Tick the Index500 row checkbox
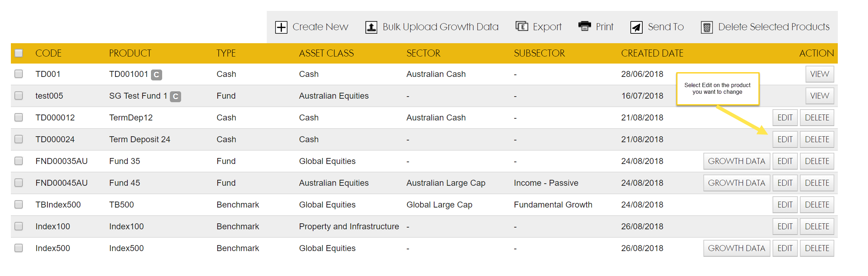The height and width of the screenshot is (276, 868). (x=19, y=248)
